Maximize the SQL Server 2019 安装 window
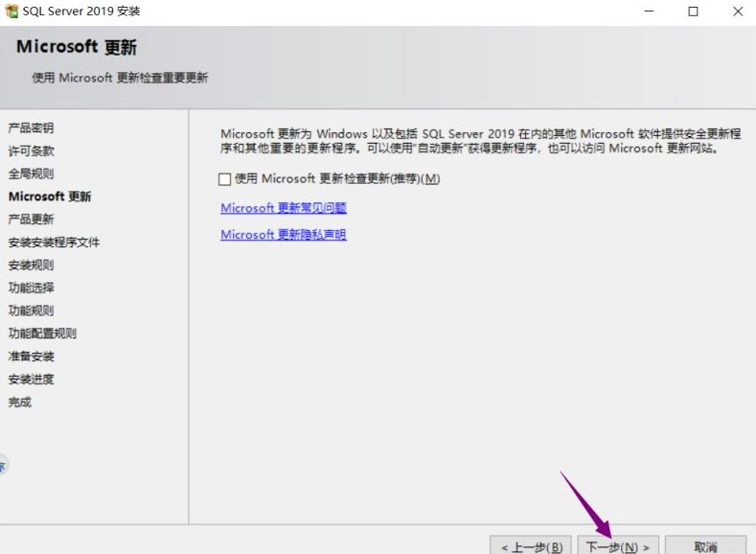Image resolution: width=756 pixels, height=554 pixels. (x=693, y=12)
